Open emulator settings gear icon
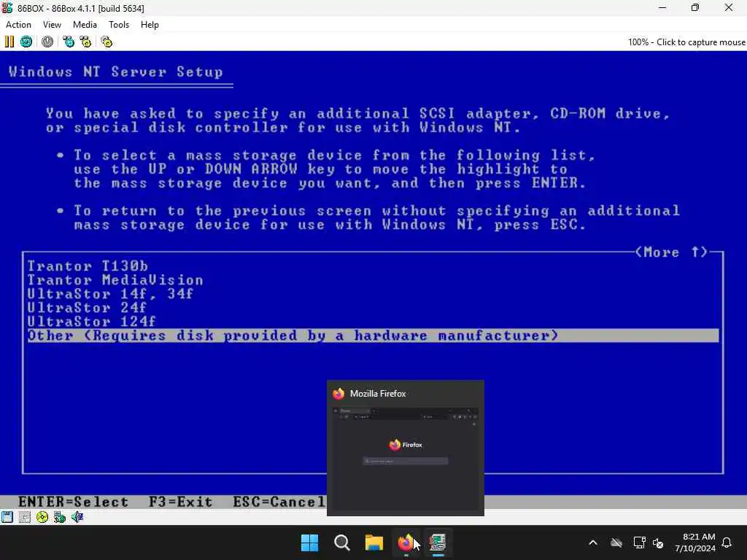 [107, 42]
